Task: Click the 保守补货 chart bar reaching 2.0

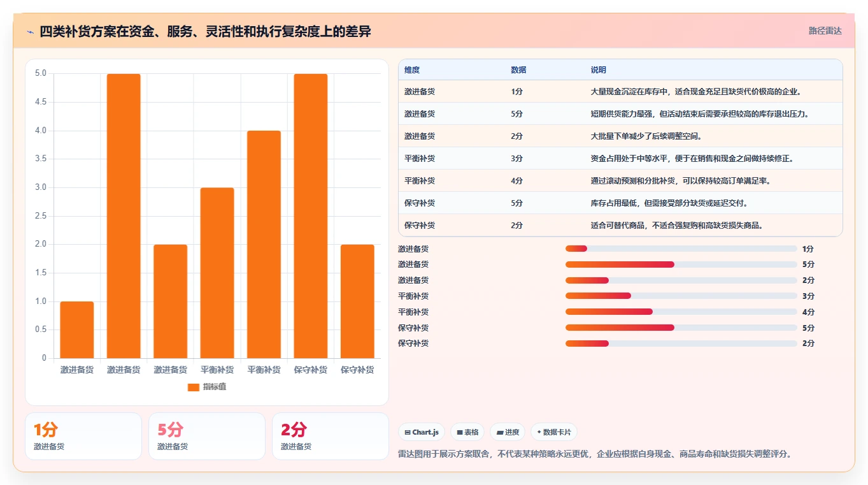Action: tap(357, 301)
